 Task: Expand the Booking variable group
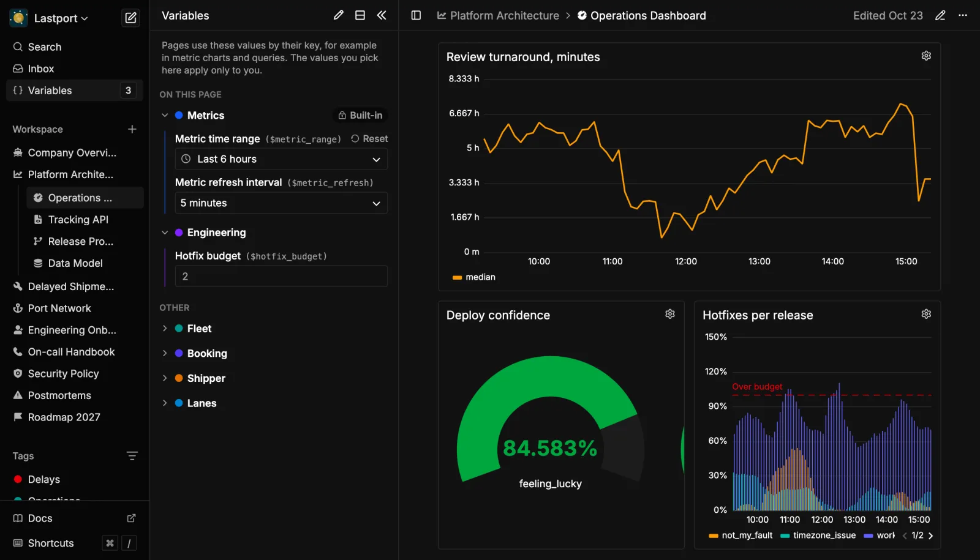coord(165,353)
